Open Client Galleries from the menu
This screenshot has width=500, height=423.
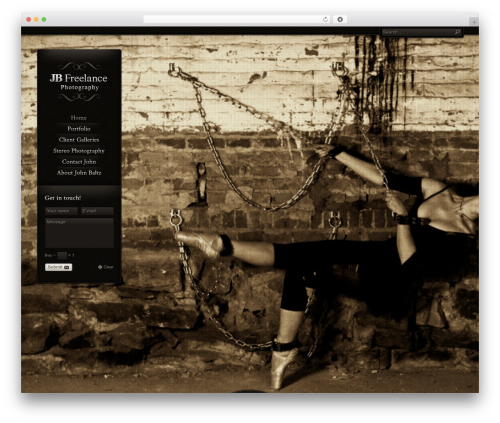pos(79,140)
